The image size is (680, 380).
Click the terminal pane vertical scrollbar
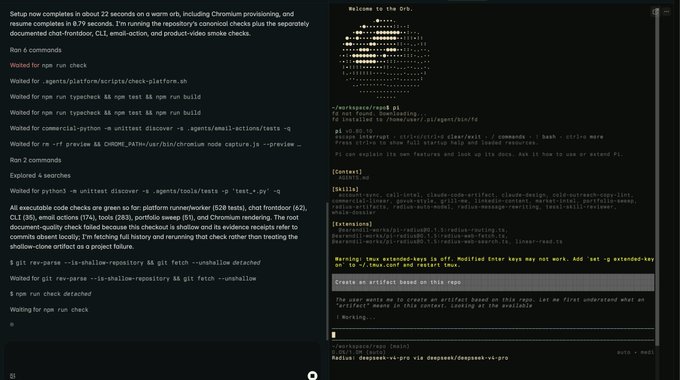pos(657,176)
